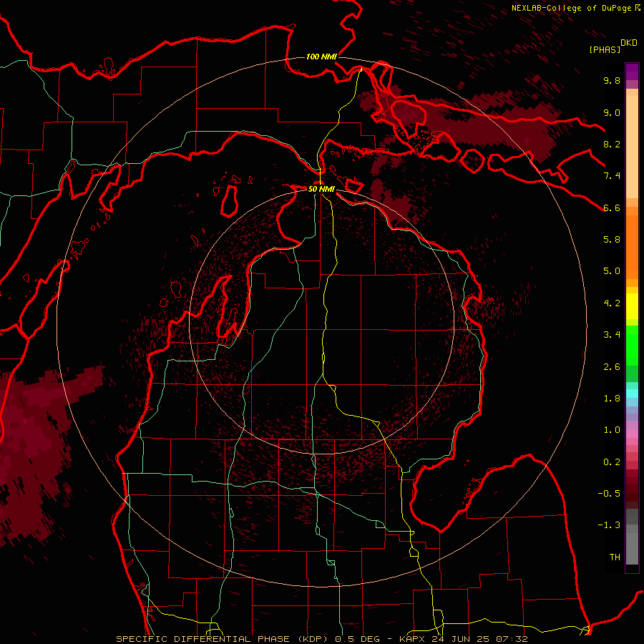
Task: Click the [PHAS] legend unit label
Action: click(605, 49)
